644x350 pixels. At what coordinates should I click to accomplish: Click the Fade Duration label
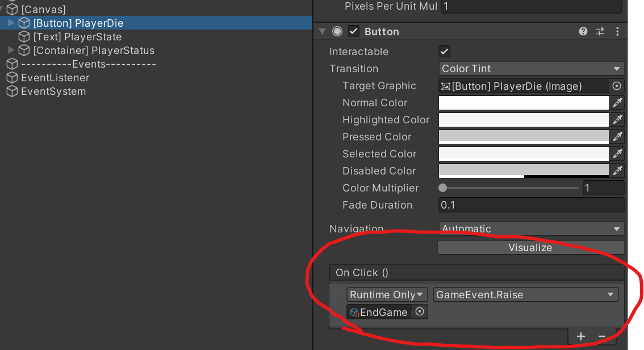(377, 205)
